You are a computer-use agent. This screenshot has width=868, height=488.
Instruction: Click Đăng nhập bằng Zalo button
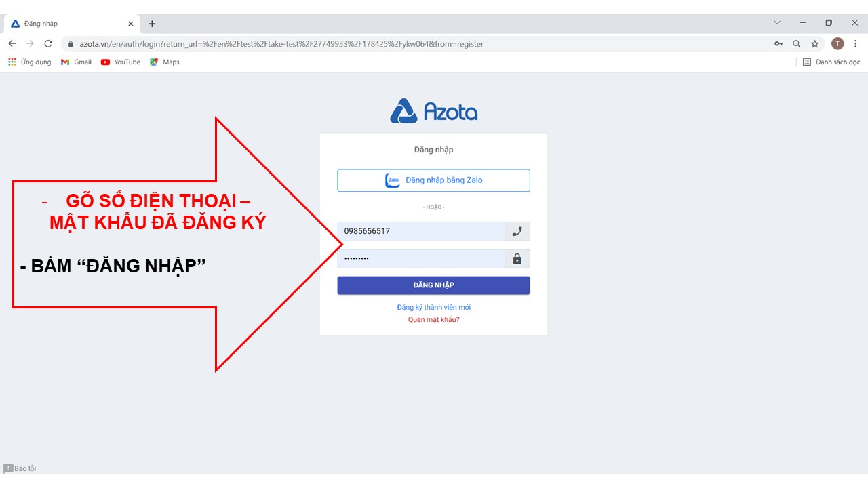[x=433, y=180]
